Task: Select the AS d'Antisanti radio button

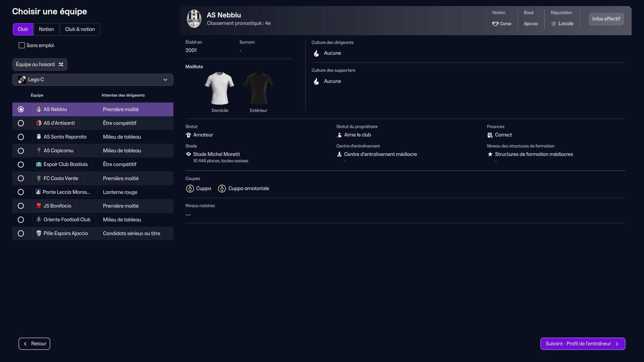Action: pos(21,123)
